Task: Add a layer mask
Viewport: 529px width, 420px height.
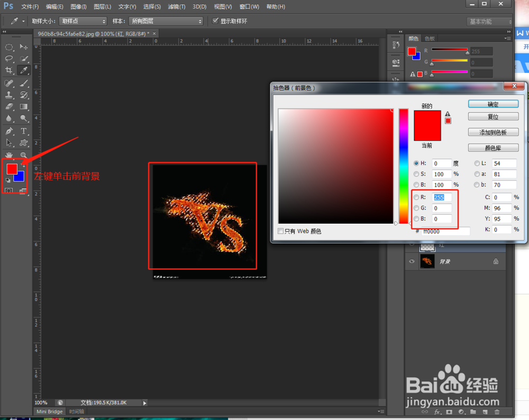Action: 449,412
